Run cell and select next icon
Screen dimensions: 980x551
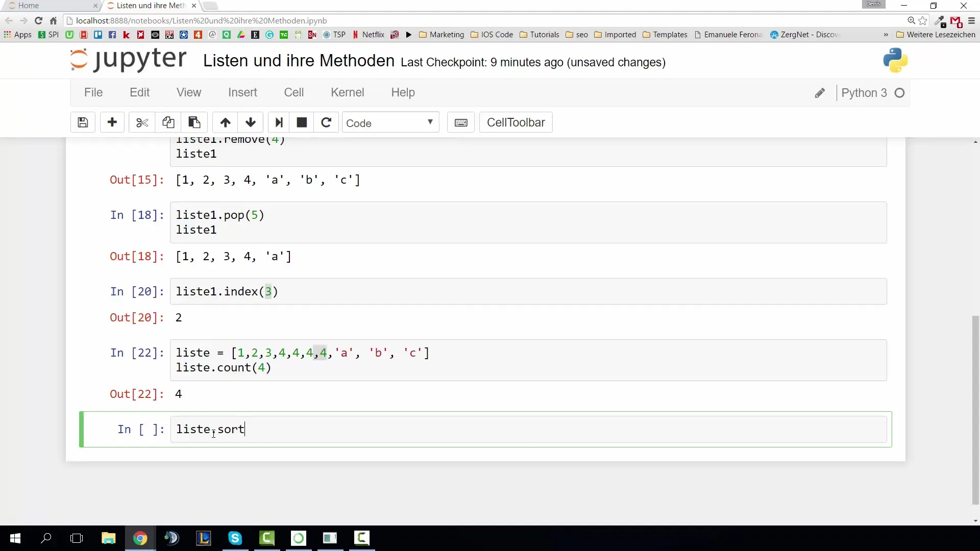pyautogui.click(x=279, y=122)
